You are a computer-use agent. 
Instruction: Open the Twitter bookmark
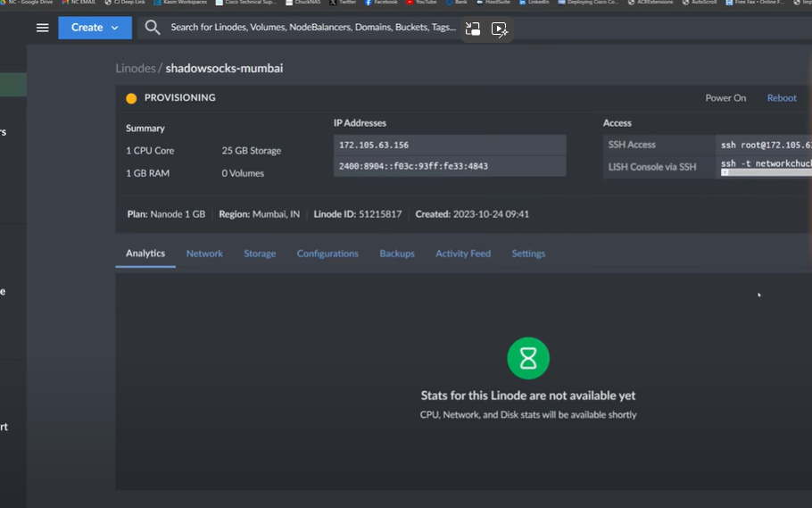(x=343, y=2)
